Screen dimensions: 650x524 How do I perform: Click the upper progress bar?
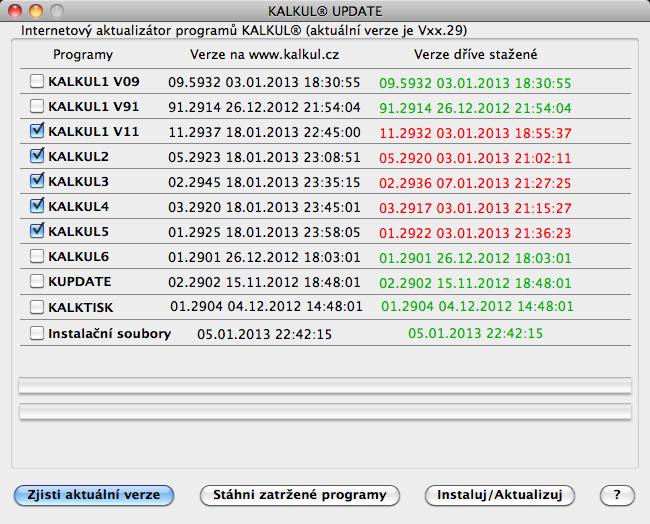pos(325,386)
